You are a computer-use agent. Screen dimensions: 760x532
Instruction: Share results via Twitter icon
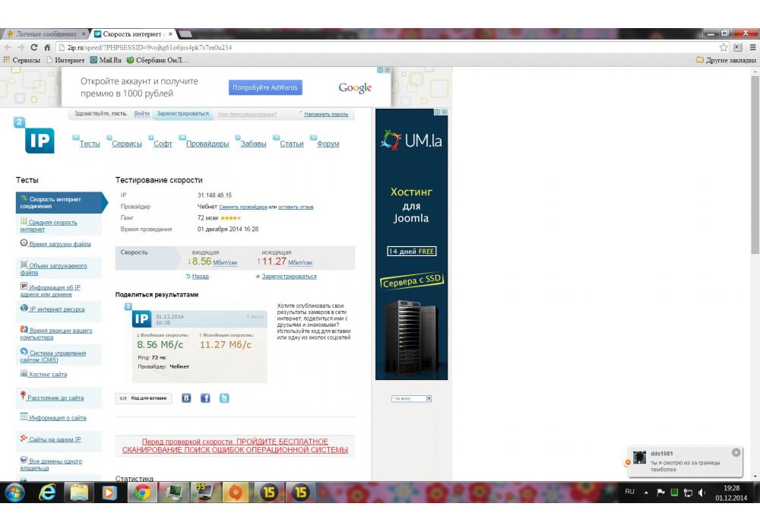pos(224,398)
